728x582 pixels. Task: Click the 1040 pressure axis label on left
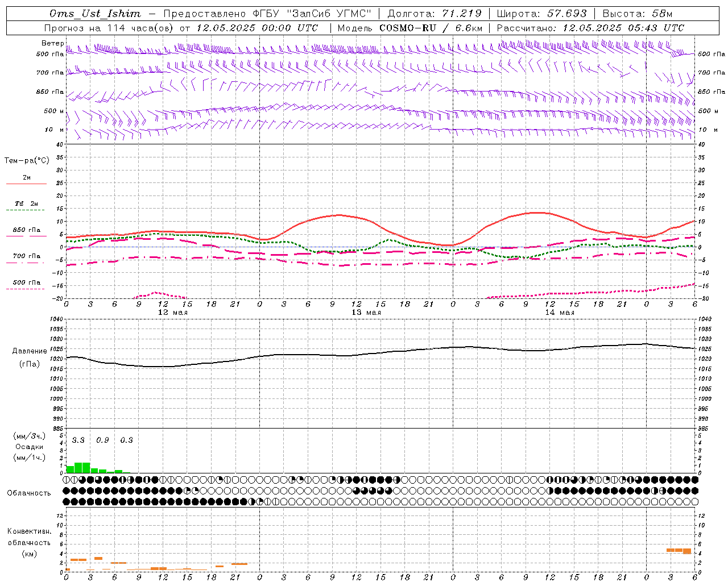[x=55, y=319]
